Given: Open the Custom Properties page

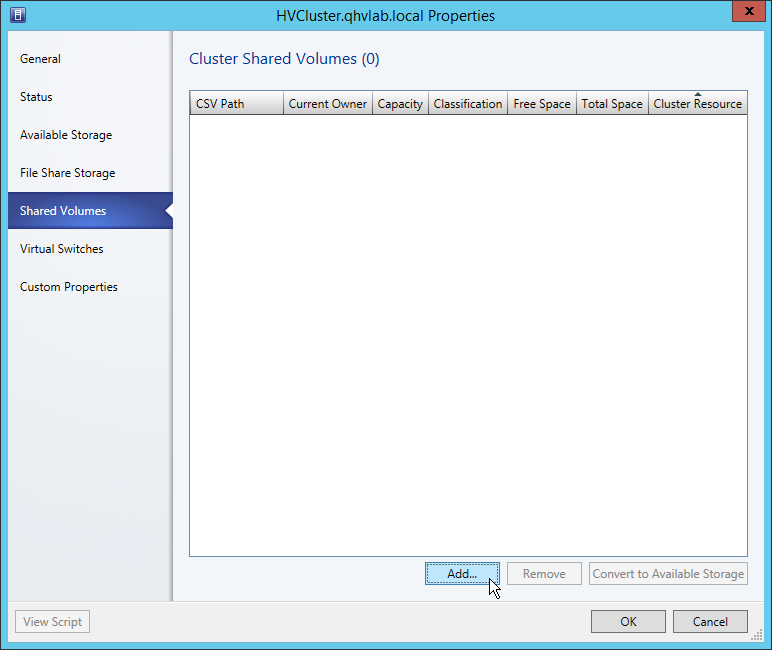Looking at the screenshot, I should coord(69,287).
